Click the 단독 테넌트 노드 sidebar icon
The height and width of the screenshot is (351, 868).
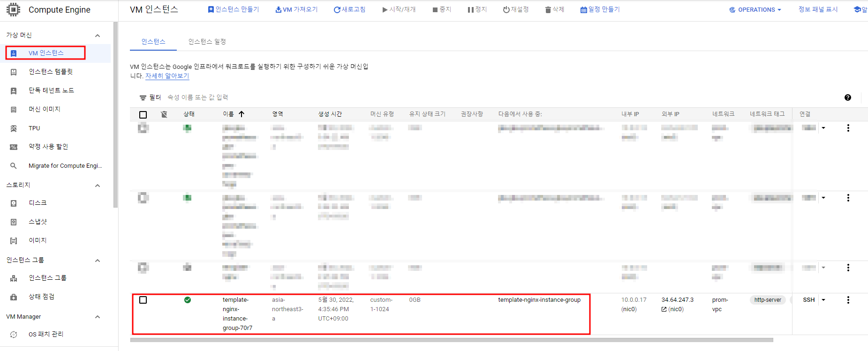pyautogui.click(x=14, y=90)
